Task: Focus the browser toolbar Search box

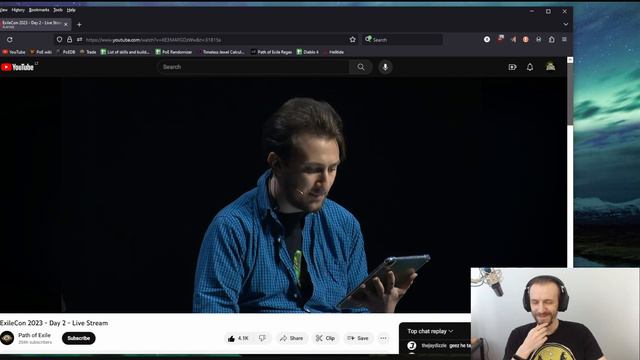Action: (402, 40)
